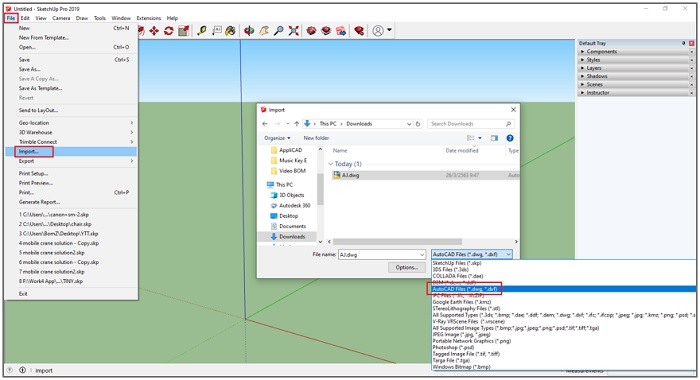The image size is (700, 380).
Task: Select the Move tool in toolbar
Action: pyautogui.click(x=154, y=31)
